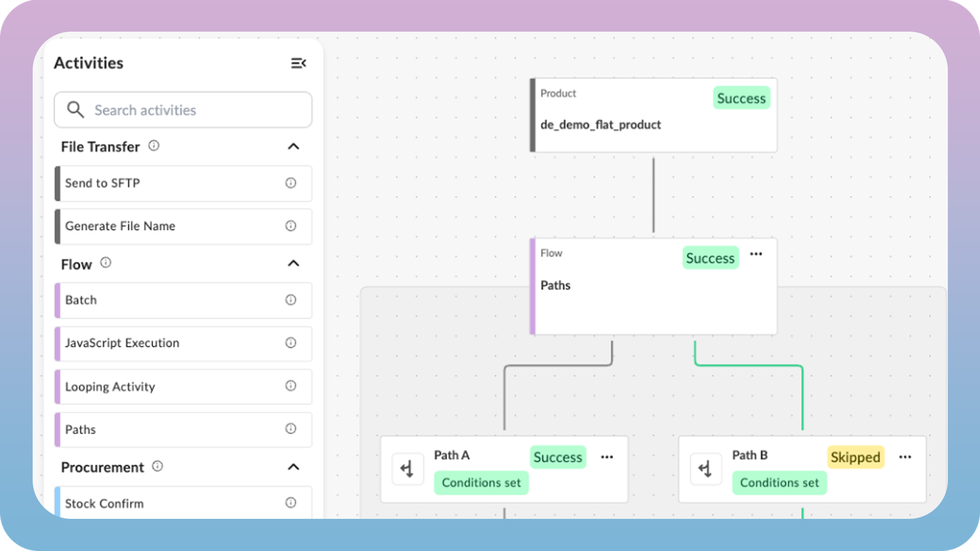Image resolution: width=980 pixels, height=551 pixels.
Task: Click the Activities panel heading
Action: 89,63
